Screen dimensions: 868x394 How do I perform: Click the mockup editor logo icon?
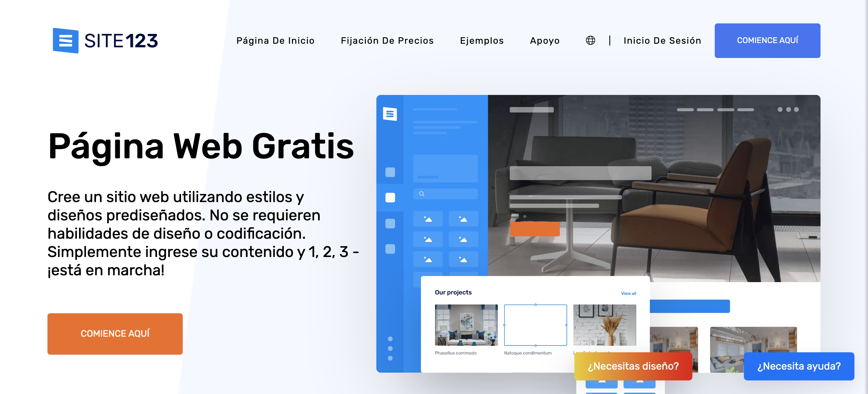click(390, 114)
